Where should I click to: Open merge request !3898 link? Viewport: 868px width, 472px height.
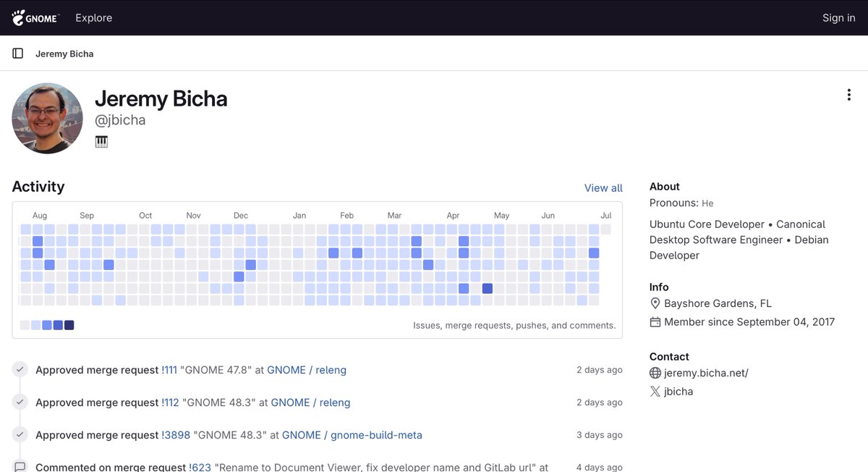coord(176,435)
